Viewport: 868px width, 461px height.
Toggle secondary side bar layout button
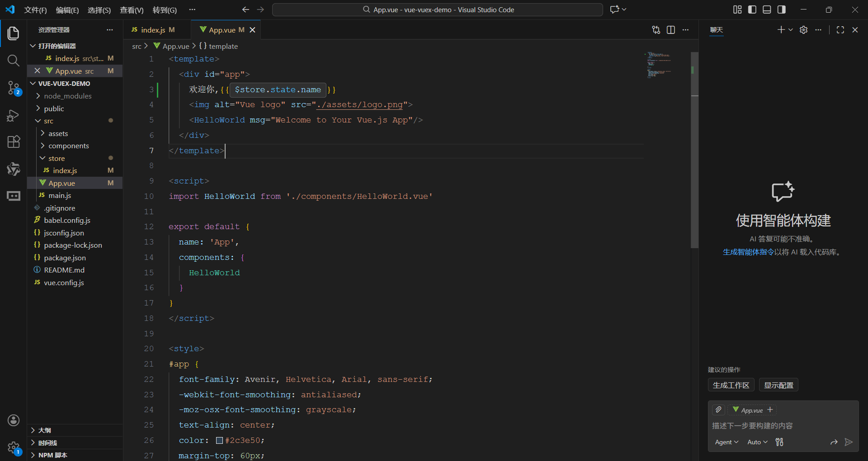(x=782, y=9)
